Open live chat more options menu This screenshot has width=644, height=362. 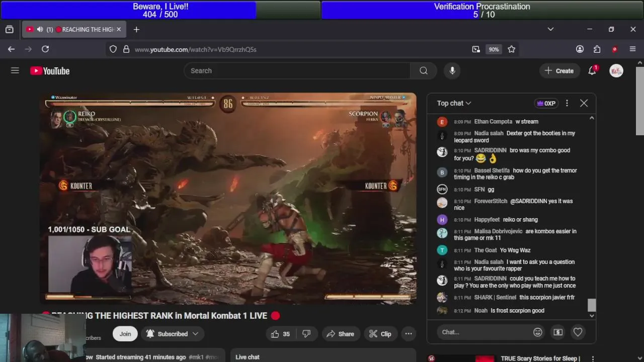click(567, 103)
